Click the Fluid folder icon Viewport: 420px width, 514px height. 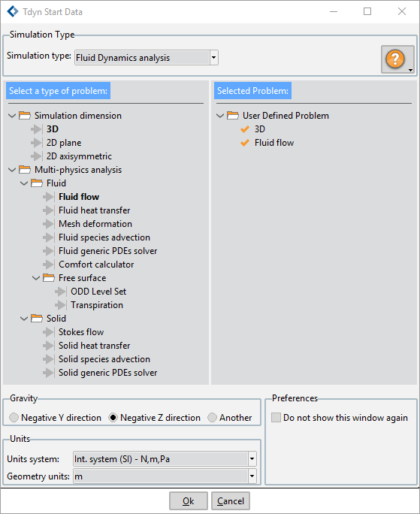[37, 183]
